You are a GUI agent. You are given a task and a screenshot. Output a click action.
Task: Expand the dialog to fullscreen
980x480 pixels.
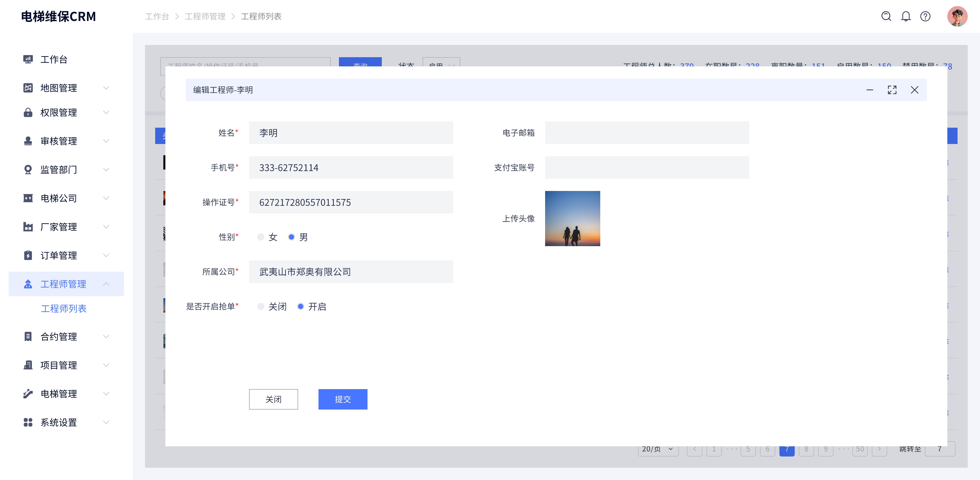pyautogui.click(x=892, y=90)
